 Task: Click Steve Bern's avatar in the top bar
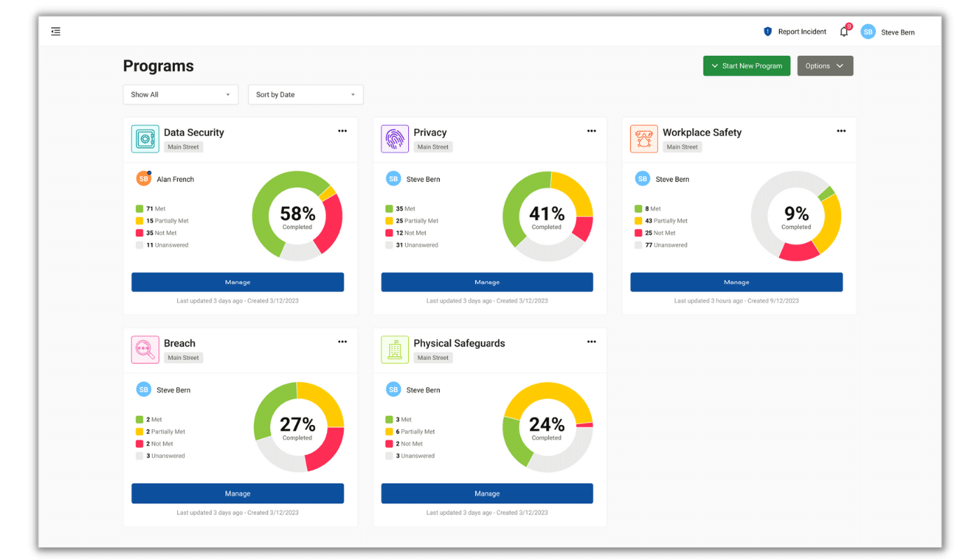coord(867,31)
